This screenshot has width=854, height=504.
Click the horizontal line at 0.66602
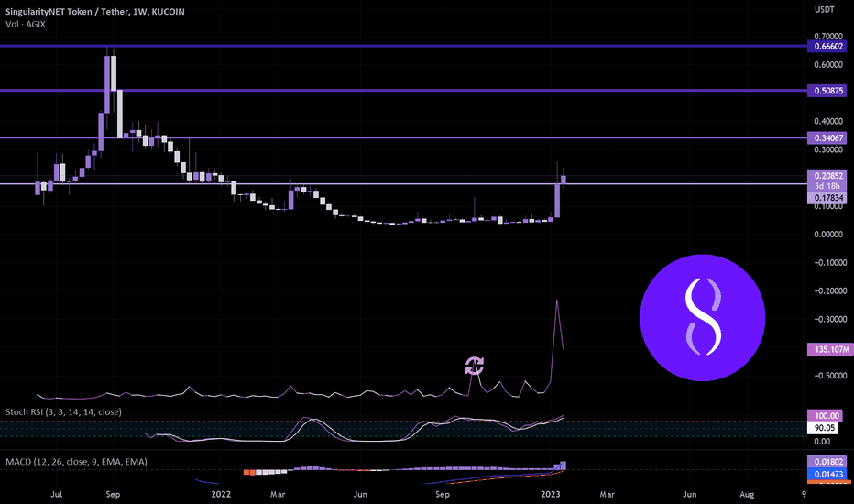pos(403,47)
